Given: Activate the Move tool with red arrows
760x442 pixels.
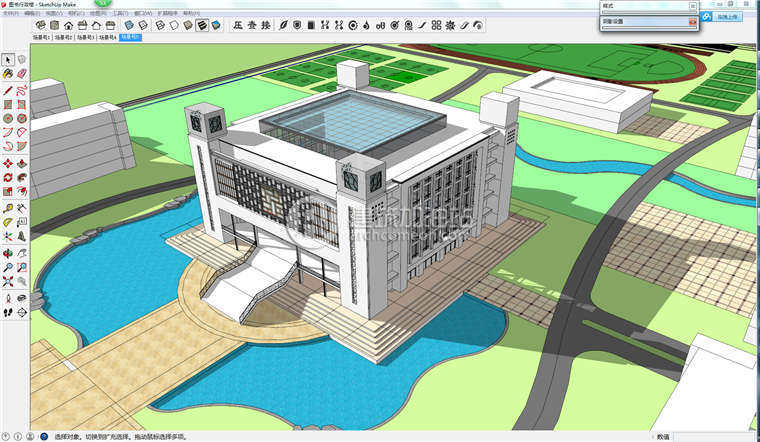Looking at the screenshot, I should click(x=8, y=163).
